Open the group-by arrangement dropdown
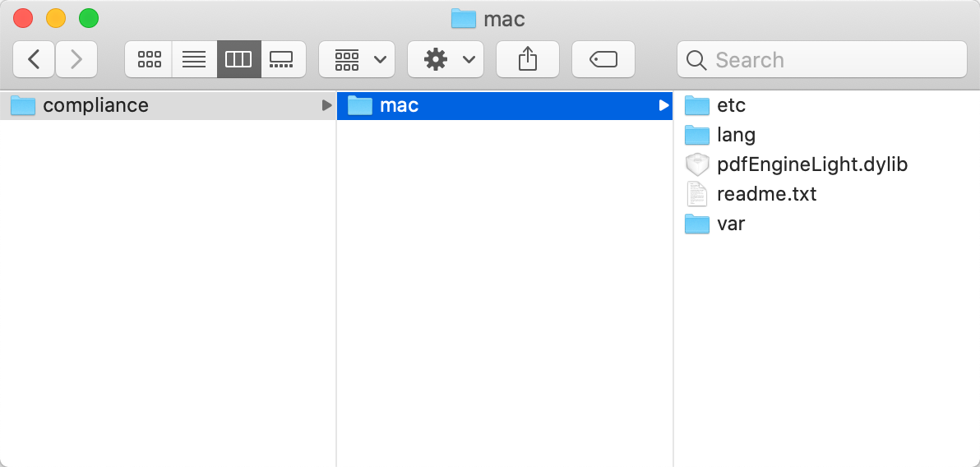Image resolution: width=980 pixels, height=467 pixels. click(x=357, y=59)
